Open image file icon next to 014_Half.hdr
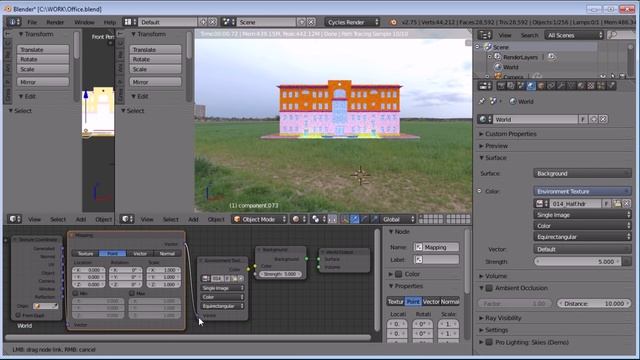The width and height of the screenshot is (640, 360). tap(617, 203)
